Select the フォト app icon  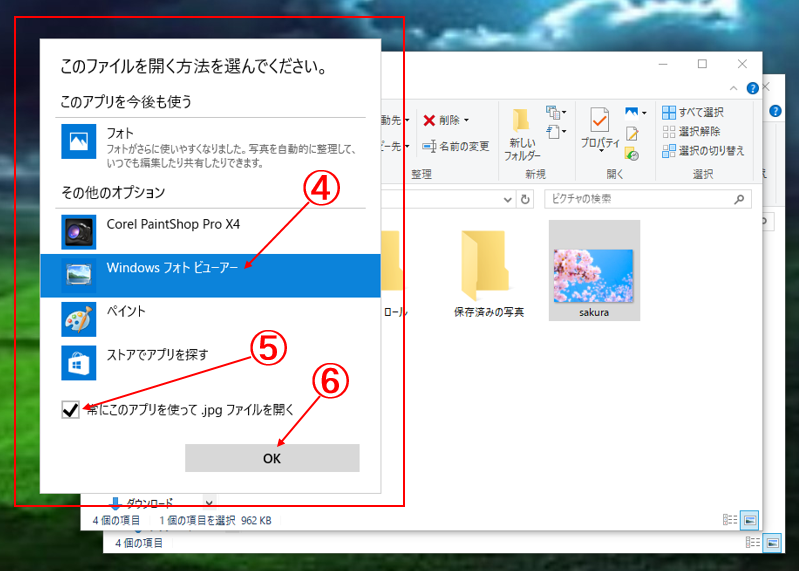pos(78,141)
